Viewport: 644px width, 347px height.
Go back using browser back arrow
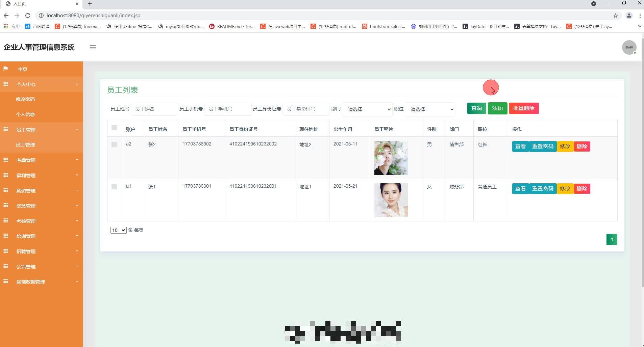point(6,16)
